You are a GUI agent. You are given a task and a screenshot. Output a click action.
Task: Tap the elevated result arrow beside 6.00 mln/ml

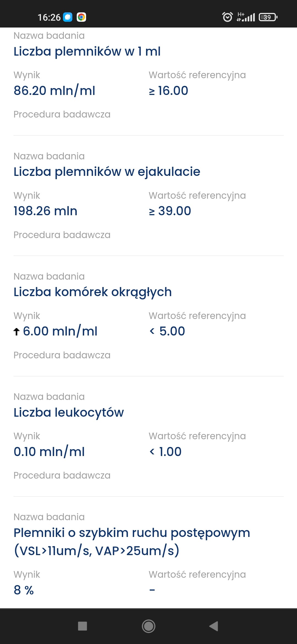(16, 332)
